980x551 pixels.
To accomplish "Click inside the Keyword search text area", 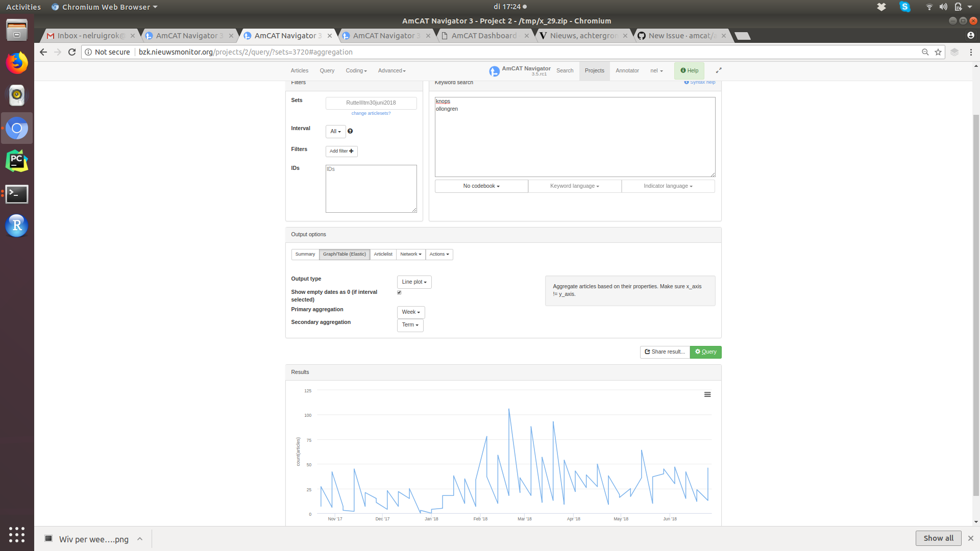I will [x=575, y=137].
